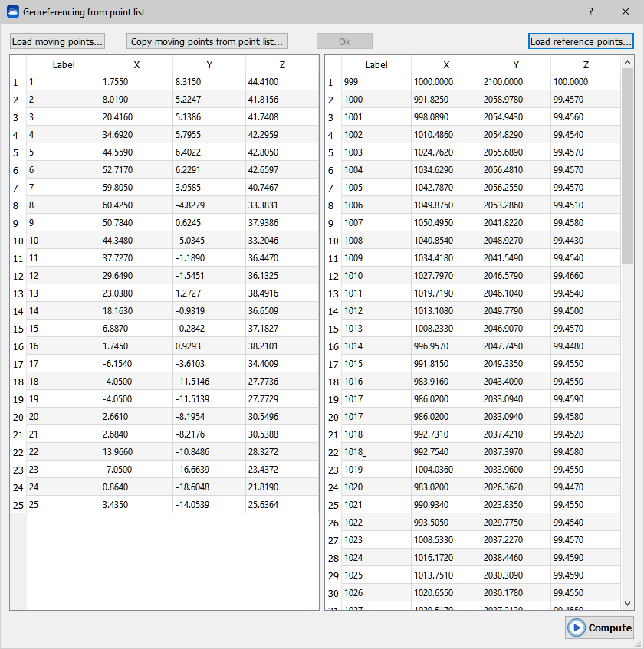Close the Georeferencing dialog
Viewport: 644px width, 649px height.
[x=625, y=12]
